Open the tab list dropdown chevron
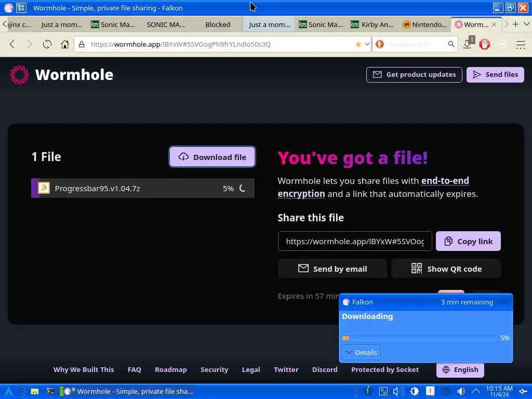 coord(526,24)
